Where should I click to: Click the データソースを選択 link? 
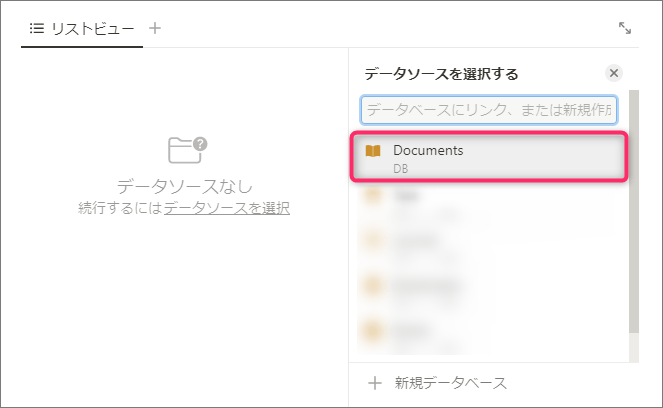tap(227, 208)
